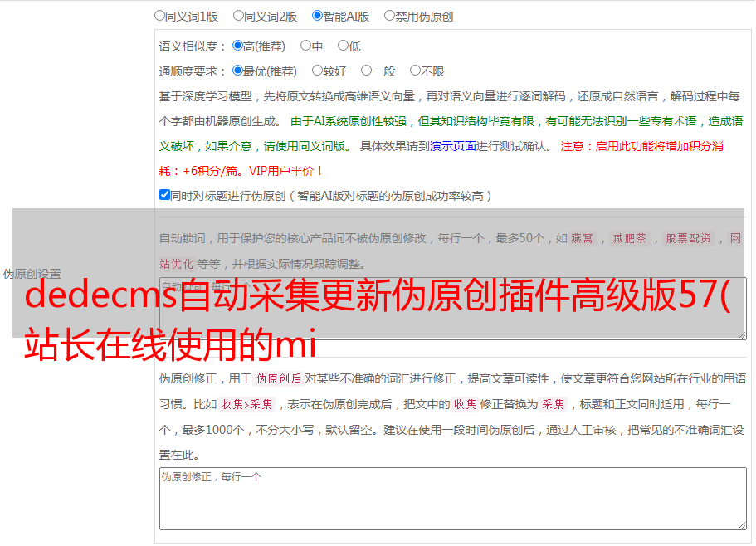Select the 同义词2版 radio option
The width and height of the screenshot is (756, 546).
[238, 16]
